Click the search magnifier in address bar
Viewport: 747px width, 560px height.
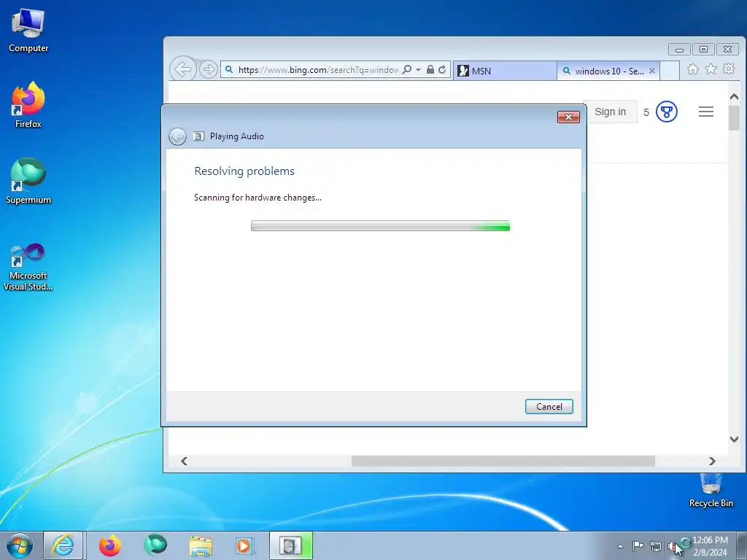[406, 69]
